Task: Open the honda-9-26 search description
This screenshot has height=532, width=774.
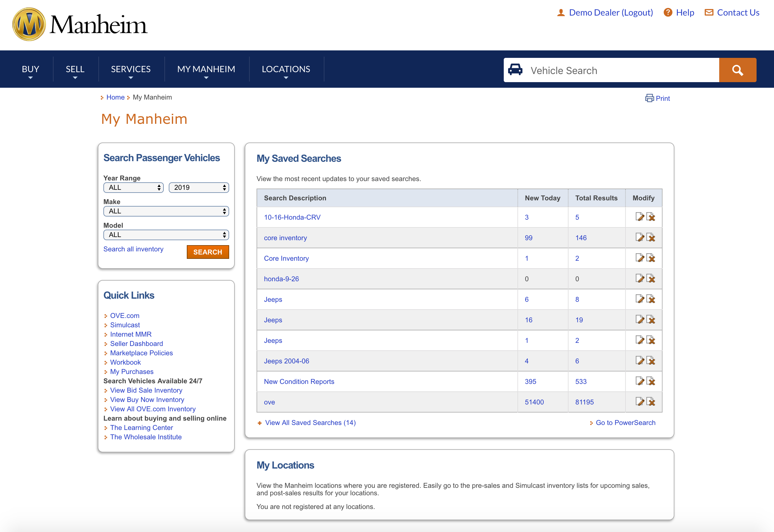Action: (281, 279)
